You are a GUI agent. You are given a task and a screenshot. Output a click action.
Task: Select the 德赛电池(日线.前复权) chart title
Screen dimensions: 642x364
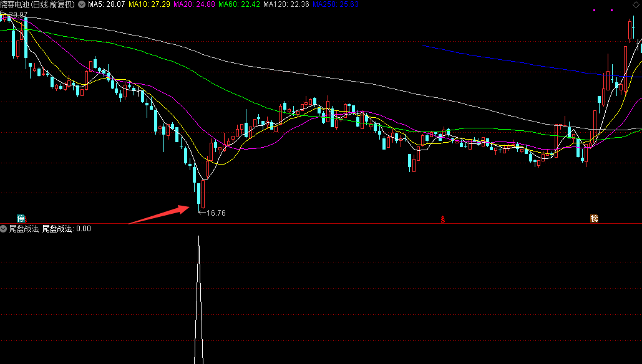click(37, 4)
